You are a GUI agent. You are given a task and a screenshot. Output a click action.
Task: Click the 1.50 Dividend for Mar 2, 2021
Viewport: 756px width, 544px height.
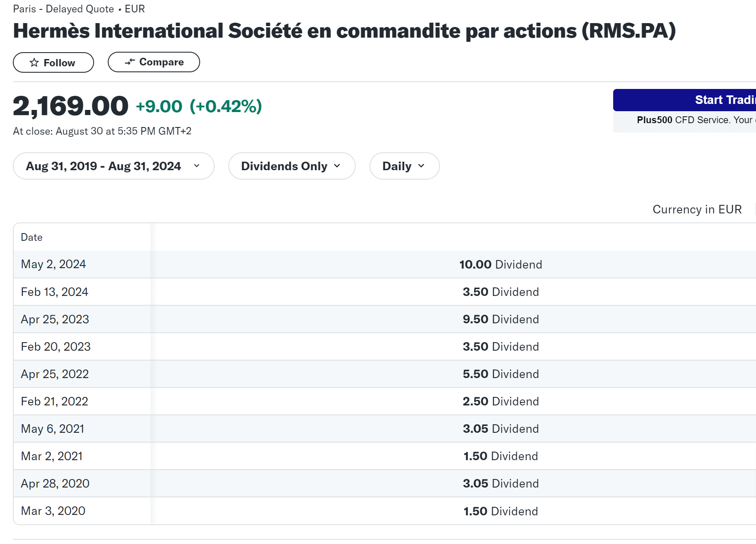pyautogui.click(x=501, y=456)
